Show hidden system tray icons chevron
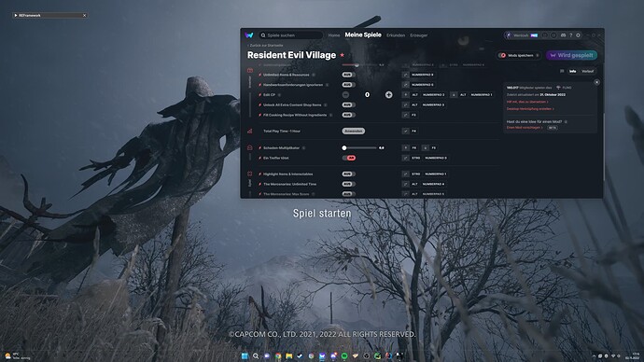644x362 pixels. 594,355
